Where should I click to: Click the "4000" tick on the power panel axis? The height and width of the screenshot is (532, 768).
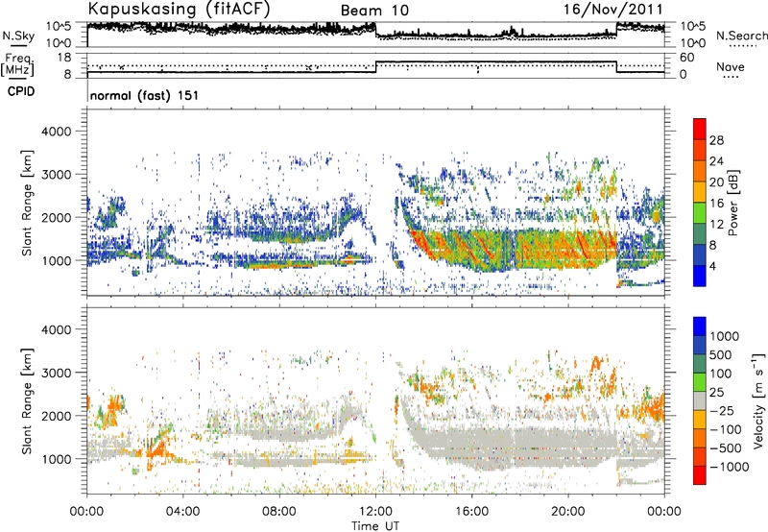click(x=57, y=132)
